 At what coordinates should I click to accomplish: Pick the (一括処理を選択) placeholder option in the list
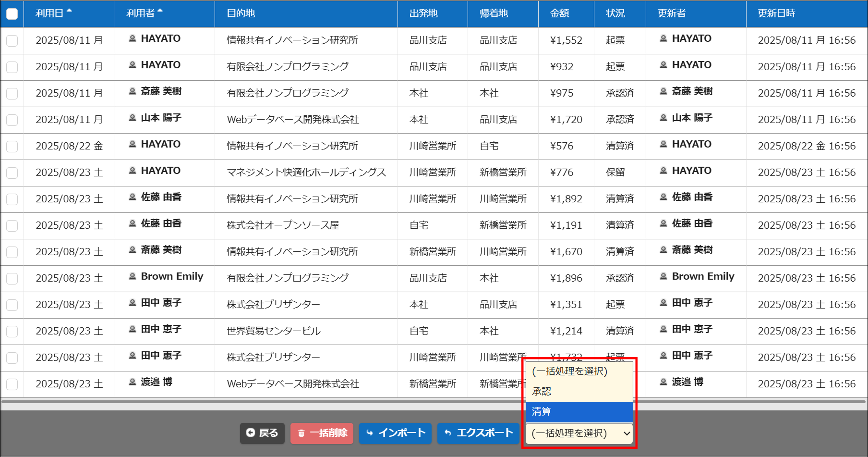(x=579, y=371)
